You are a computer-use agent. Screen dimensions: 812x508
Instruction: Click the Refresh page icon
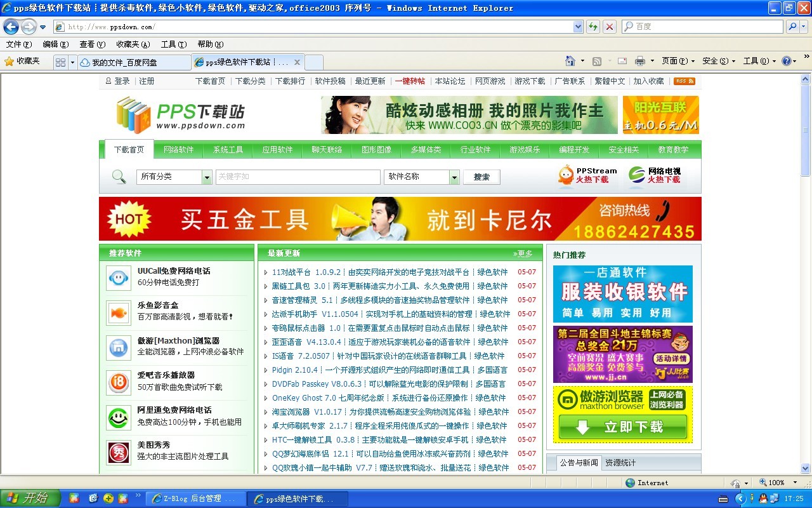(593, 27)
